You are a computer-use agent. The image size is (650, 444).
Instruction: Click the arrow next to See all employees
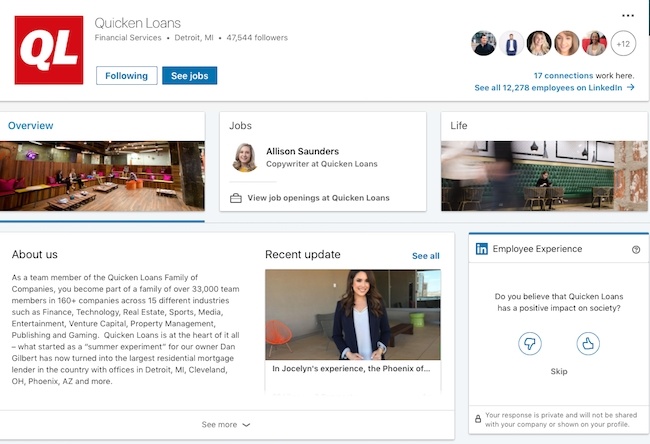tap(631, 87)
